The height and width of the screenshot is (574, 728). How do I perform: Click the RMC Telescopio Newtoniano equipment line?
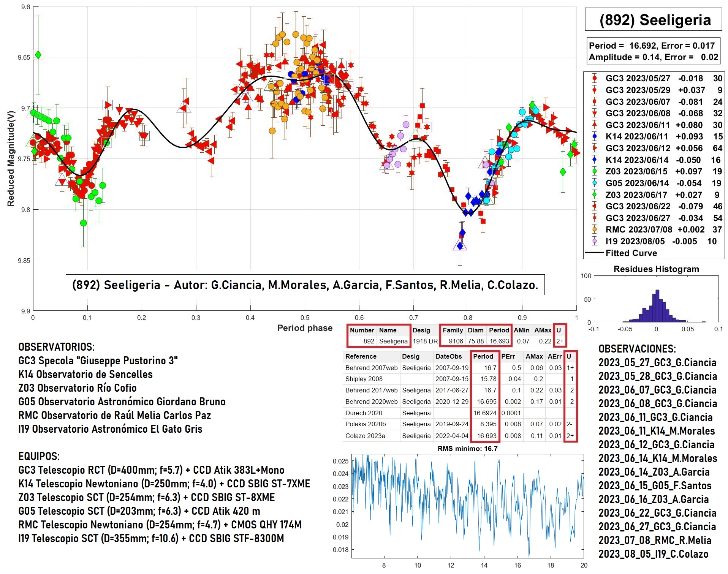click(160, 525)
